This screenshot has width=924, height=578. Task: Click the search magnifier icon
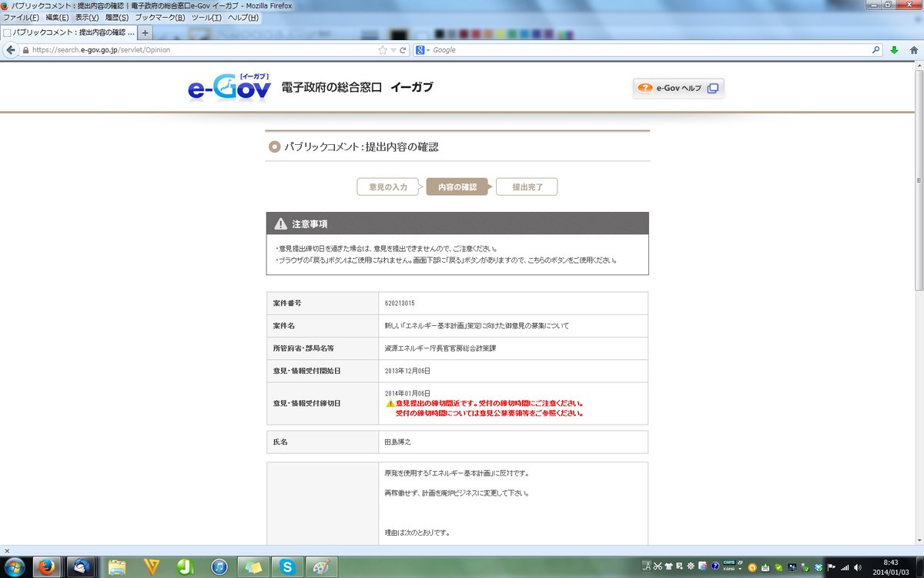tap(875, 50)
